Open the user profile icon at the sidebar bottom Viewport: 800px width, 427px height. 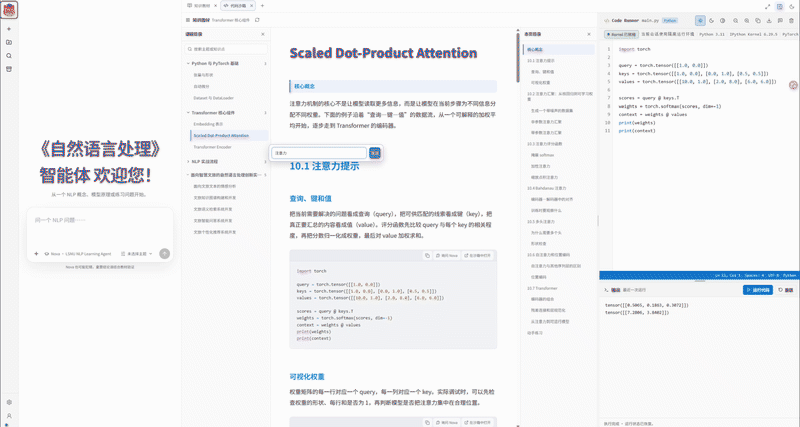coord(9,416)
